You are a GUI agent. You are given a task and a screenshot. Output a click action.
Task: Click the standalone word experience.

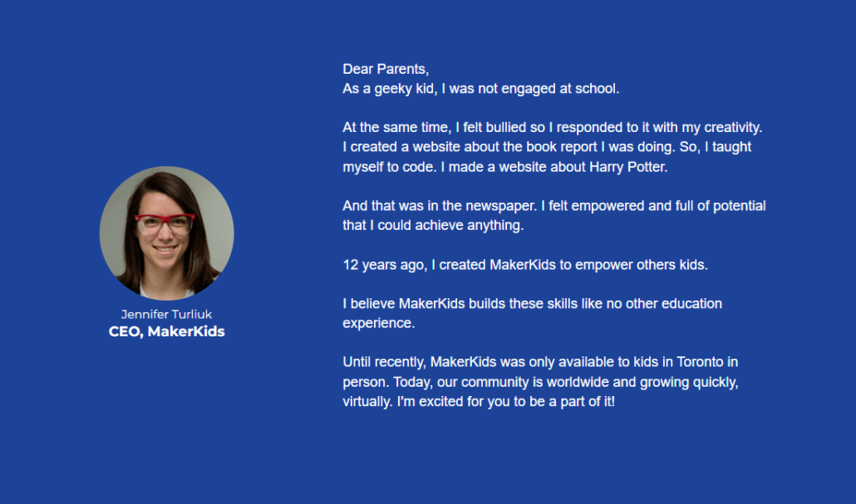pos(378,324)
